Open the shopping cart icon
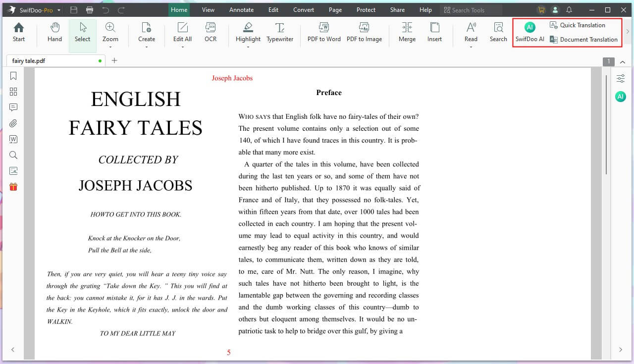Viewport: 634px width, 364px height. 541,10
